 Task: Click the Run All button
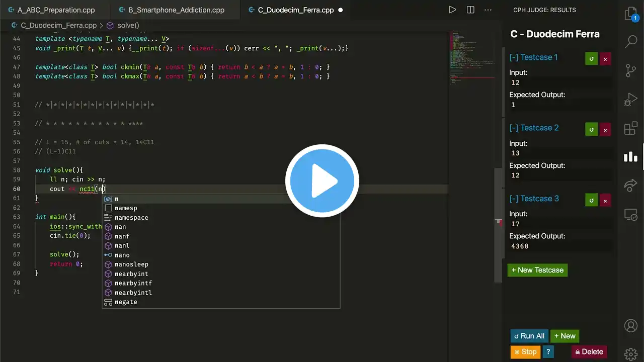pyautogui.click(x=529, y=336)
